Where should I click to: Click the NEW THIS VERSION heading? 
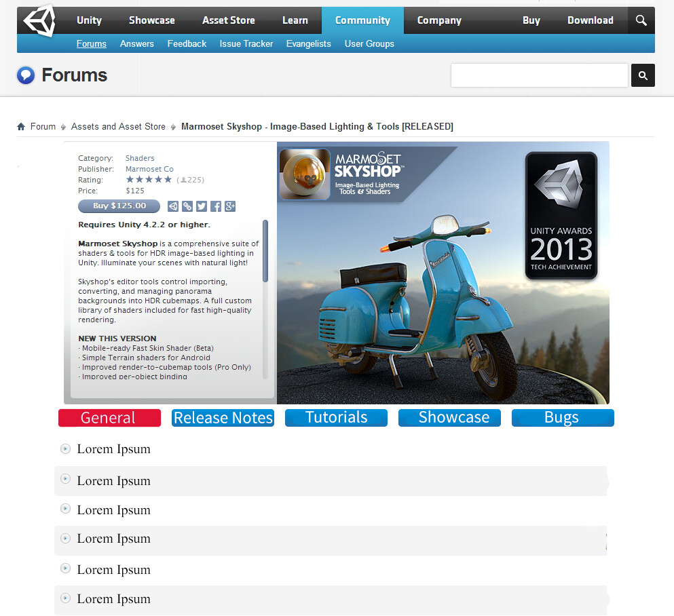(x=117, y=339)
